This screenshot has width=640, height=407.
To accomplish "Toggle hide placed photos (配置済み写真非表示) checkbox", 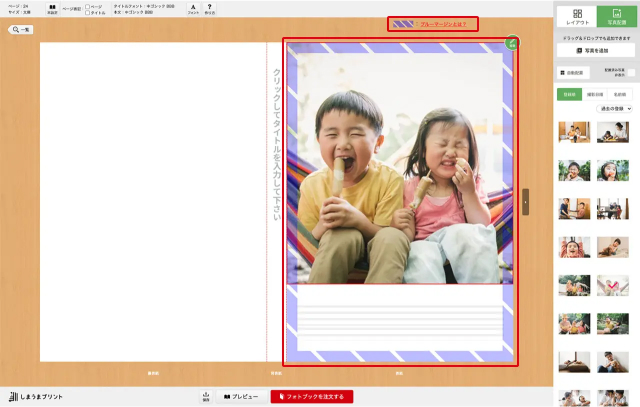I will tap(631, 73).
